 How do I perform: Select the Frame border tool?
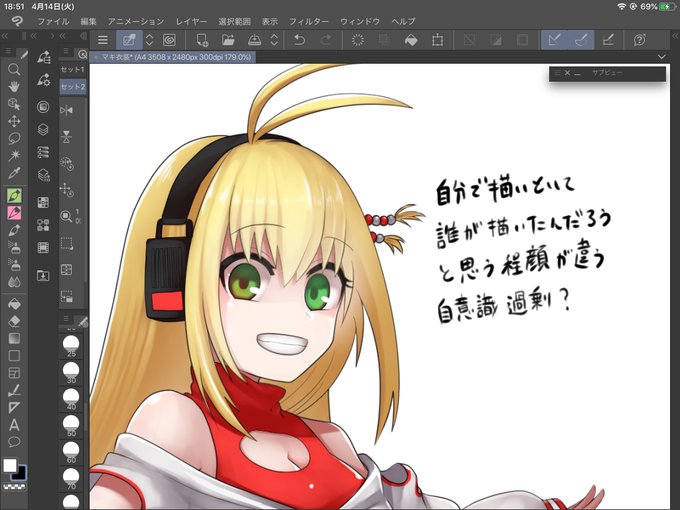[x=14, y=373]
